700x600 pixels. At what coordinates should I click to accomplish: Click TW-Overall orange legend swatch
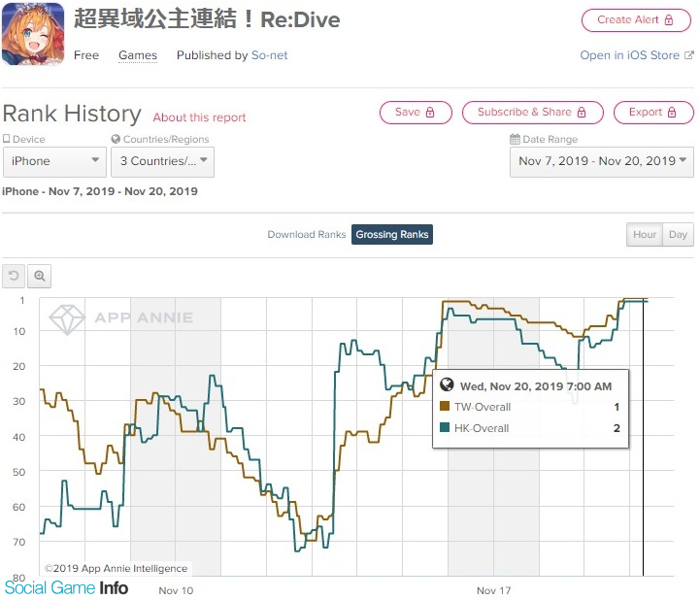[445, 406]
